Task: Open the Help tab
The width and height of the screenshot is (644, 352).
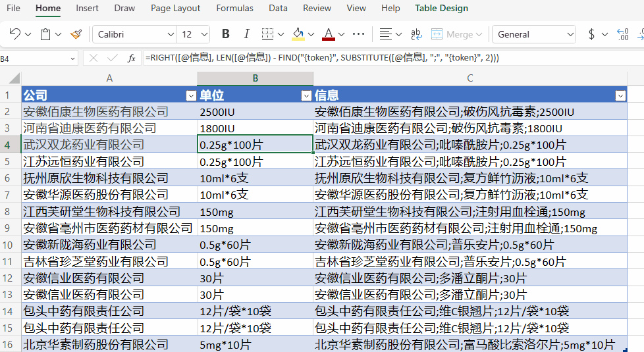Action: (390, 8)
